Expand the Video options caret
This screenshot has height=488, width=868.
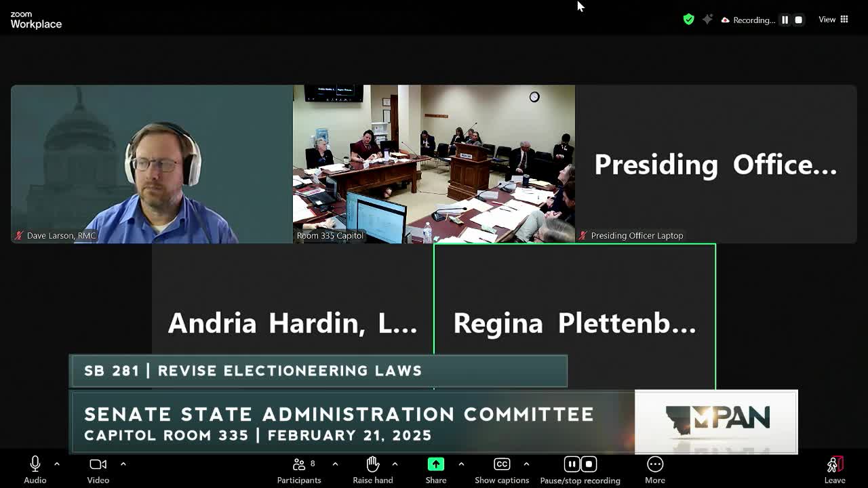pyautogui.click(x=123, y=464)
